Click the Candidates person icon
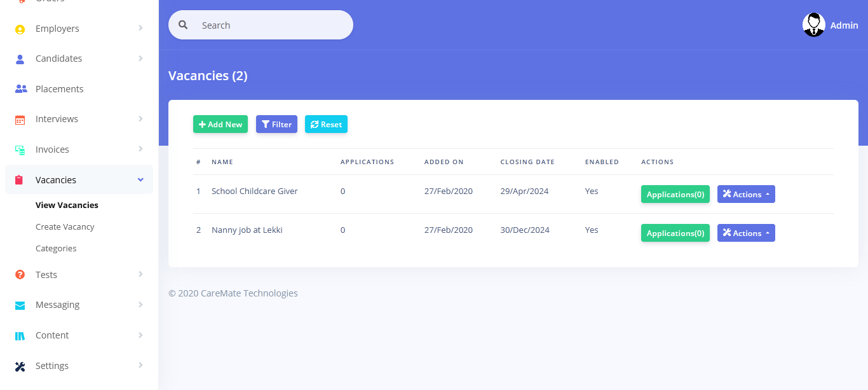 point(20,59)
